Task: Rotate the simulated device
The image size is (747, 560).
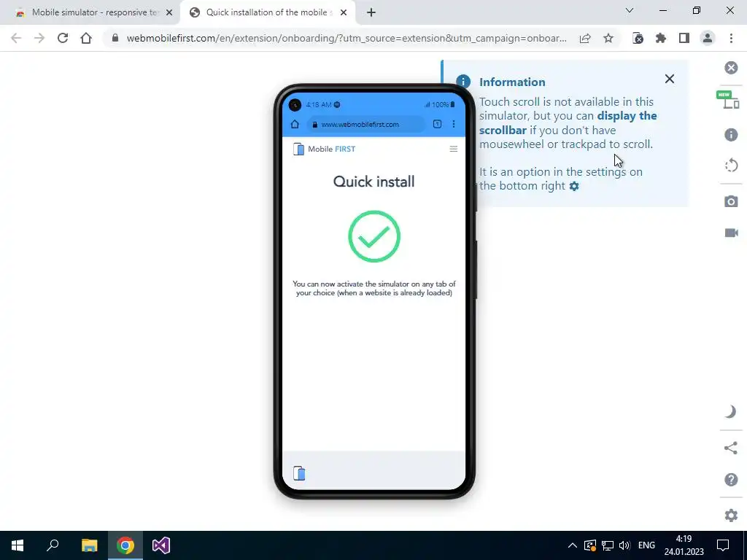Action: (731, 166)
